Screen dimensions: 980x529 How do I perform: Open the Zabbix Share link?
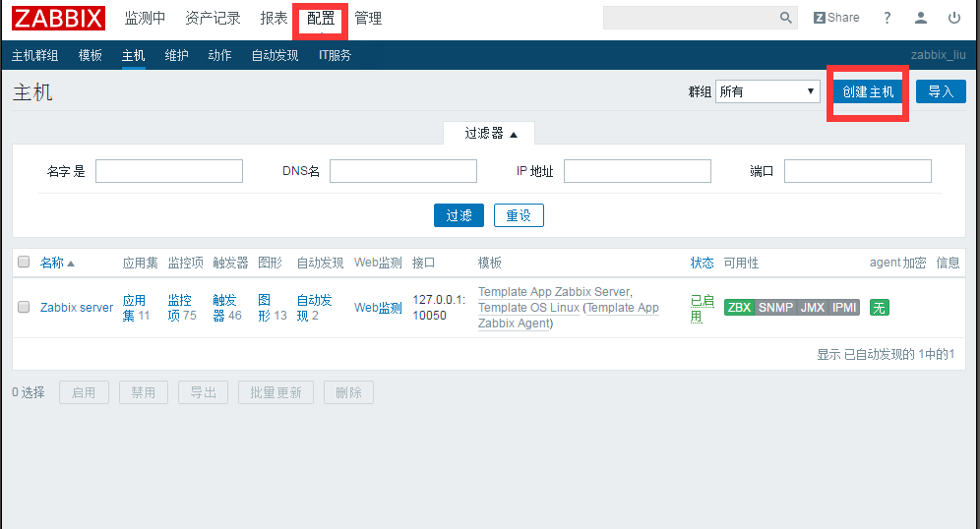836,18
